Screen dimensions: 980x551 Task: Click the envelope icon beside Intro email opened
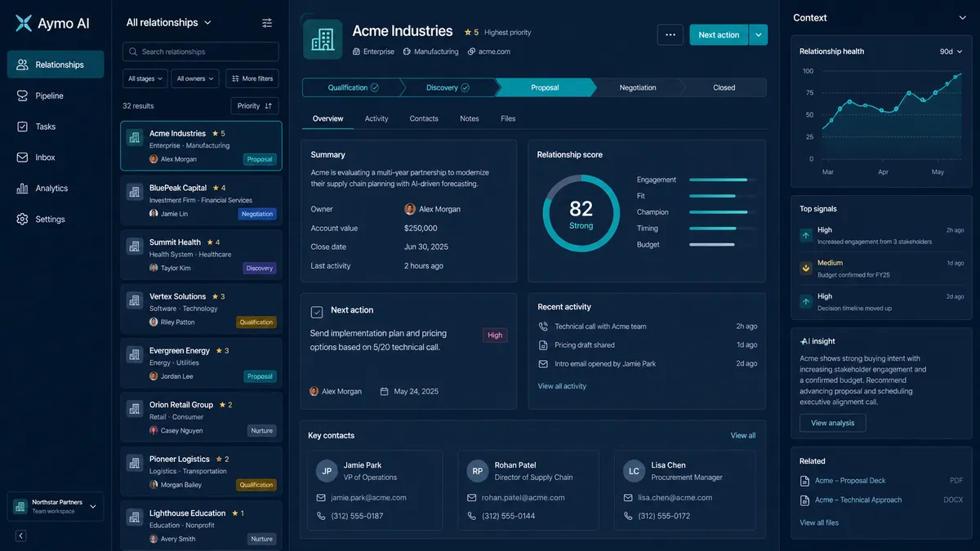click(x=543, y=364)
